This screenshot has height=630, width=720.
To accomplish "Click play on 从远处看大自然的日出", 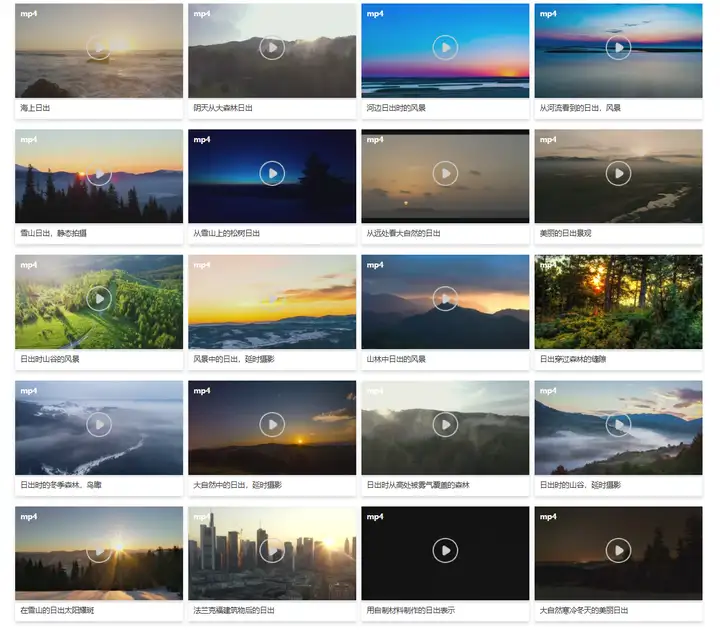I will pyautogui.click(x=445, y=173).
